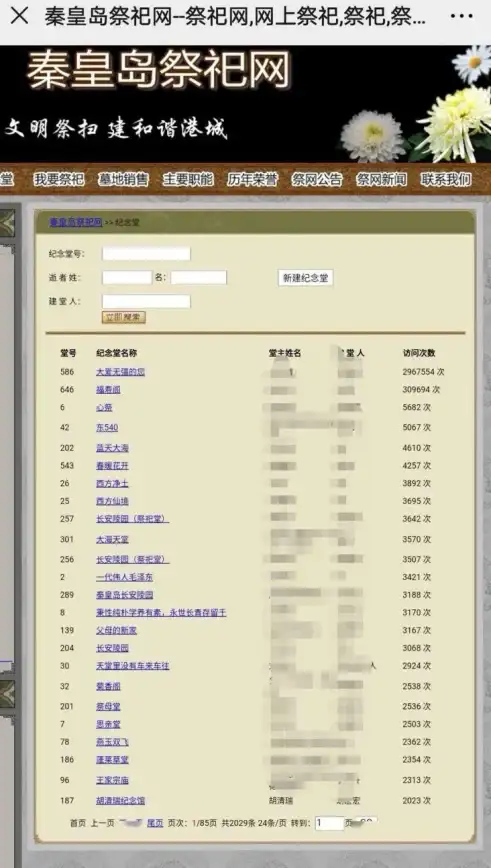Image resolution: width=491 pixels, height=868 pixels.
Task: Open the three-dot more options menu
Action: pos(462,16)
